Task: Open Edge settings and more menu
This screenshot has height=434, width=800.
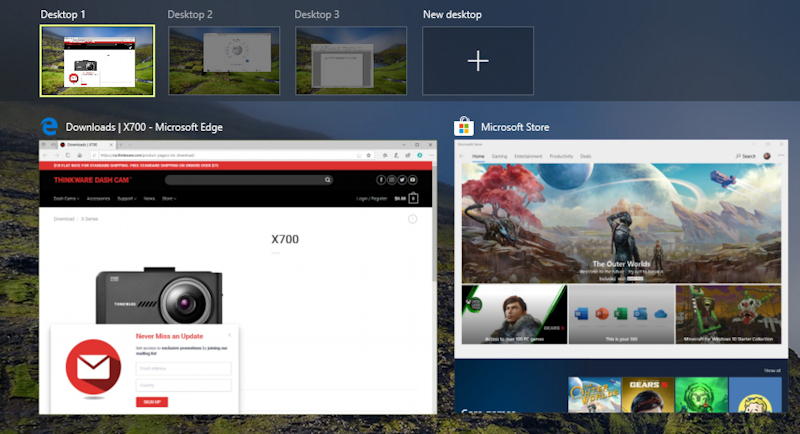Action: 431,155
